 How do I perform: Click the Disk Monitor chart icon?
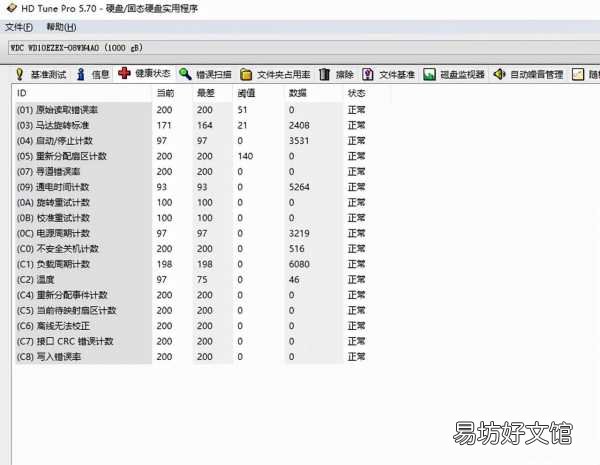click(x=429, y=74)
